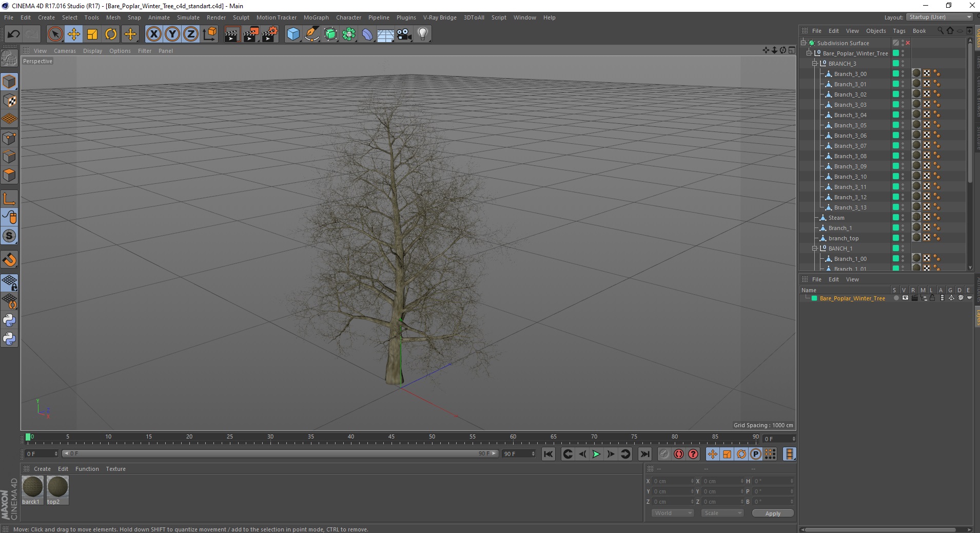Activate the Scale tool icon

pyautogui.click(x=92, y=34)
